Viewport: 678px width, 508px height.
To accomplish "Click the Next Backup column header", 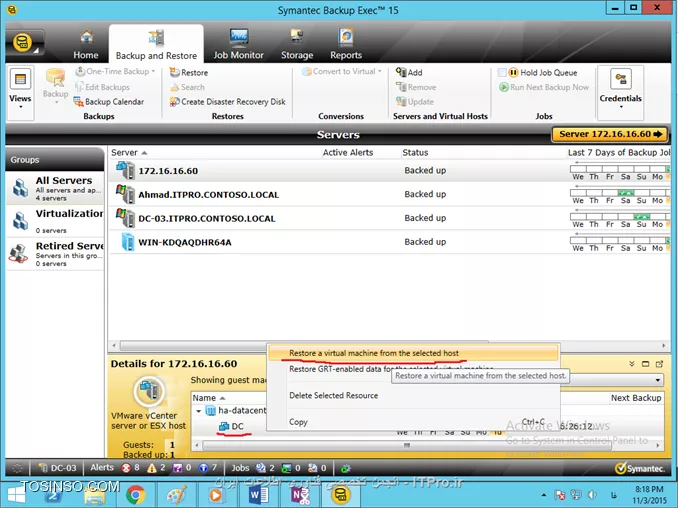I will click(636, 398).
